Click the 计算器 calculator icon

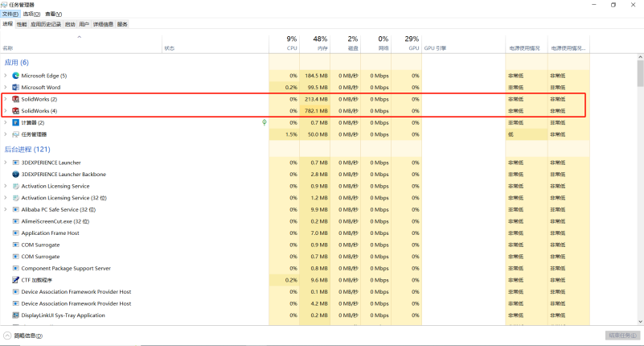coord(15,122)
